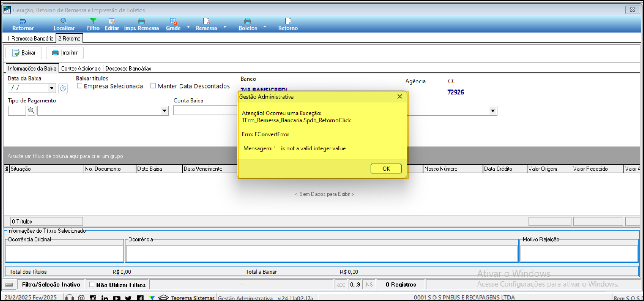This screenshot has height=301, width=644.
Task: Click the 0 Títulos count field
Action: point(47,222)
